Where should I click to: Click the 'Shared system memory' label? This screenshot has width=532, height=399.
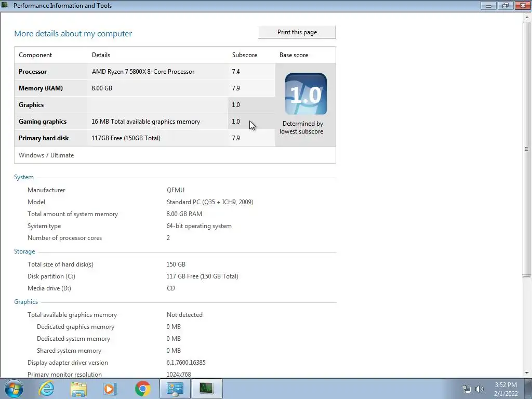tap(69, 351)
